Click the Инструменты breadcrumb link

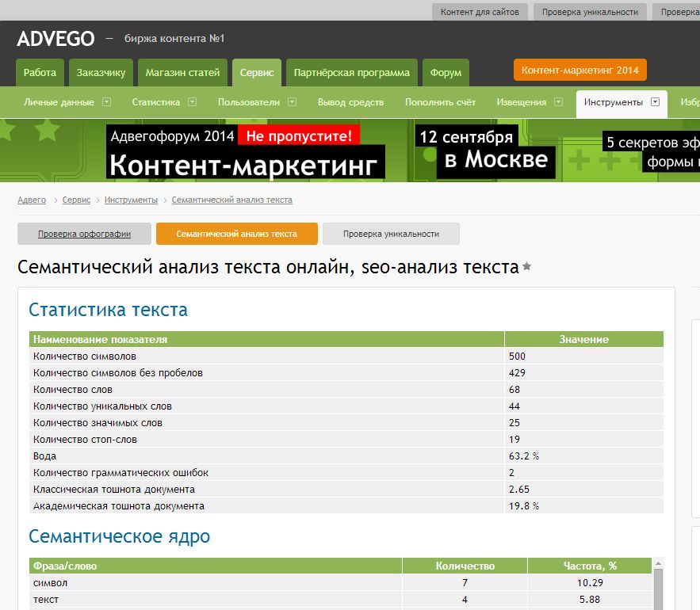131,200
